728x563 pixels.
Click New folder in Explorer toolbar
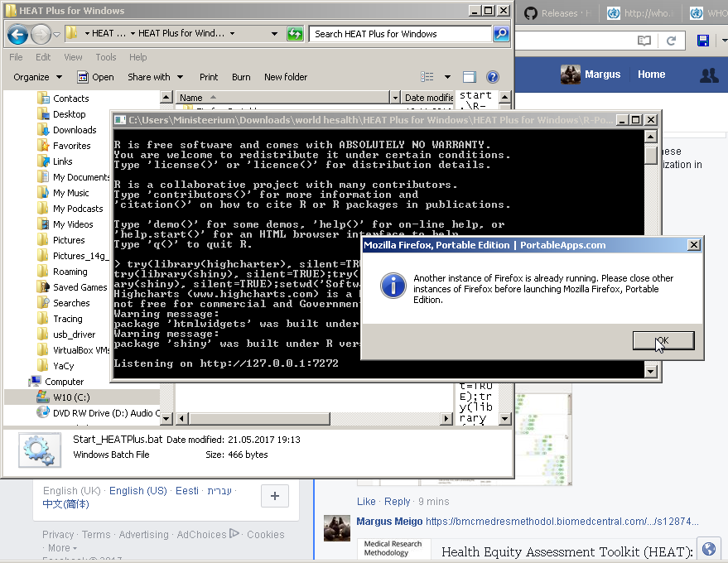click(286, 77)
